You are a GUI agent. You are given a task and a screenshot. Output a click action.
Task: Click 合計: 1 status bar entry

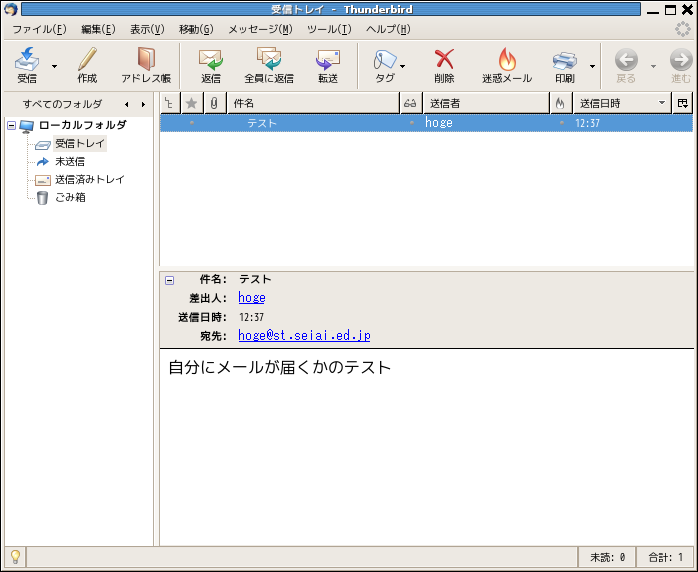point(666,557)
